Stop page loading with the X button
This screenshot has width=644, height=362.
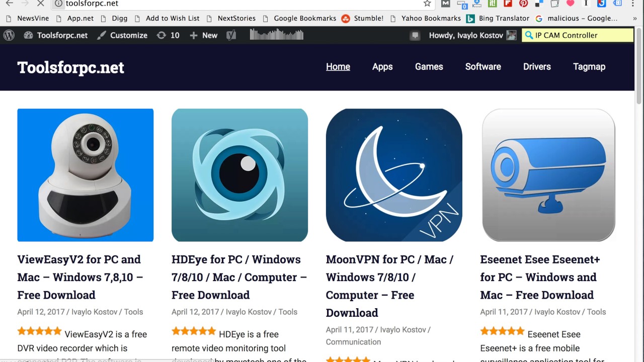[41, 4]
